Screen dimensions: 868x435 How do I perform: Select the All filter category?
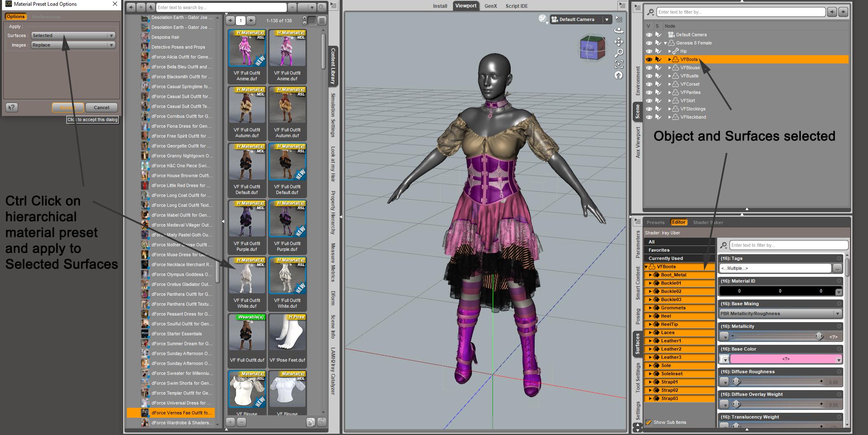[679, 242]
